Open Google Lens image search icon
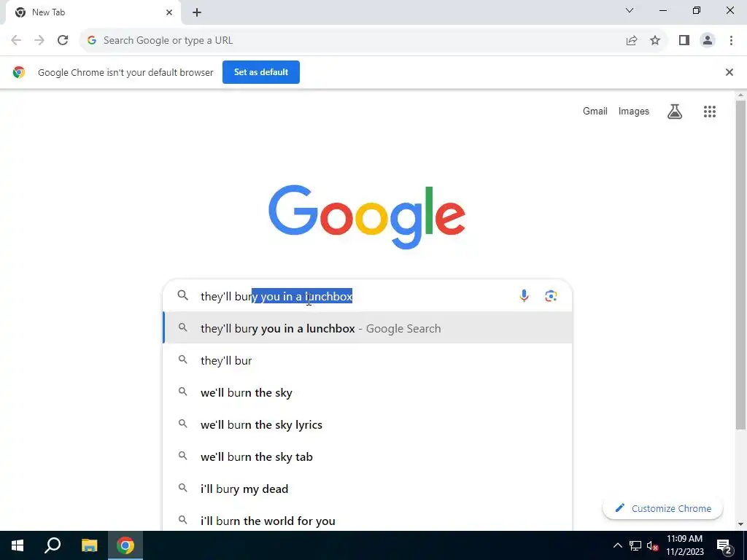The image size is (747, 560). coord(551,296)
